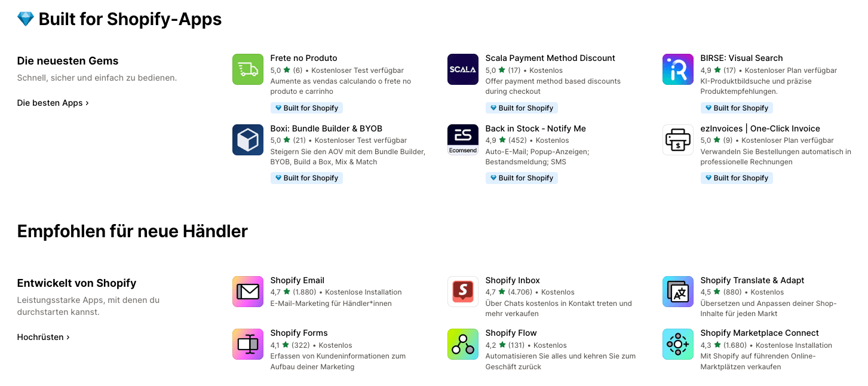Open the ezInvoices printer icon
The image size is (868, 386).
(678, 140)
